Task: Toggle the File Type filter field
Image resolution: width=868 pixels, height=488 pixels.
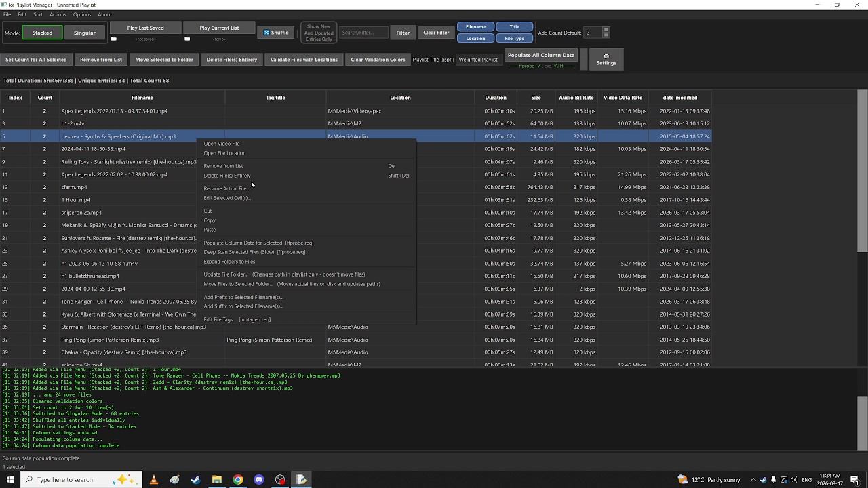Action: click(515, 38)
